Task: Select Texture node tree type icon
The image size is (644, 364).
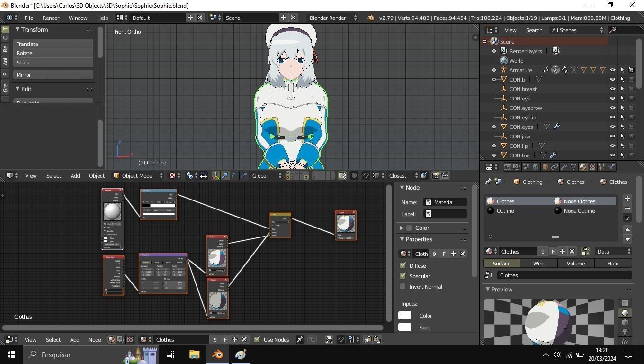Action: click(130, 339)
